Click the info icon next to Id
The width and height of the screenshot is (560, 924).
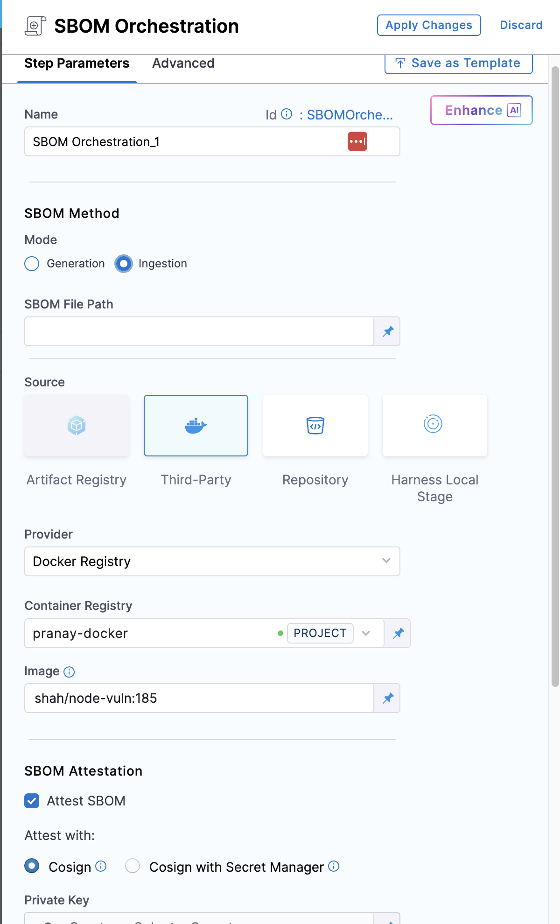point(287,114)
